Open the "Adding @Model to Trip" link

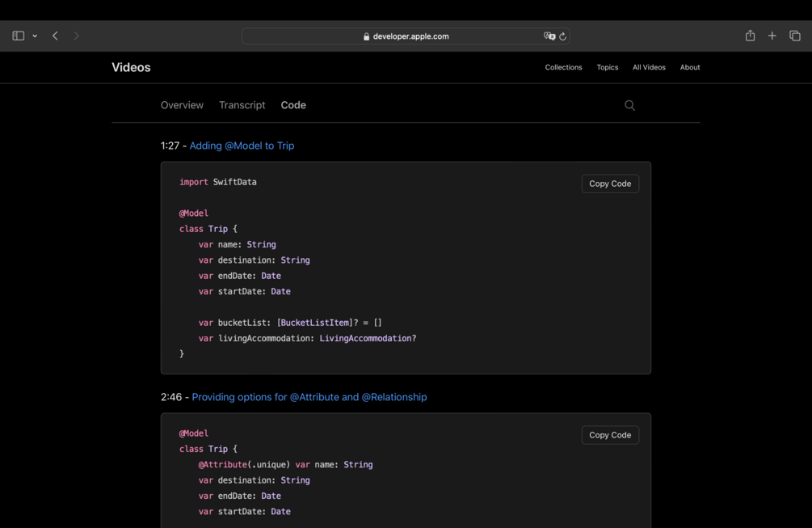[x=242, y=146]
